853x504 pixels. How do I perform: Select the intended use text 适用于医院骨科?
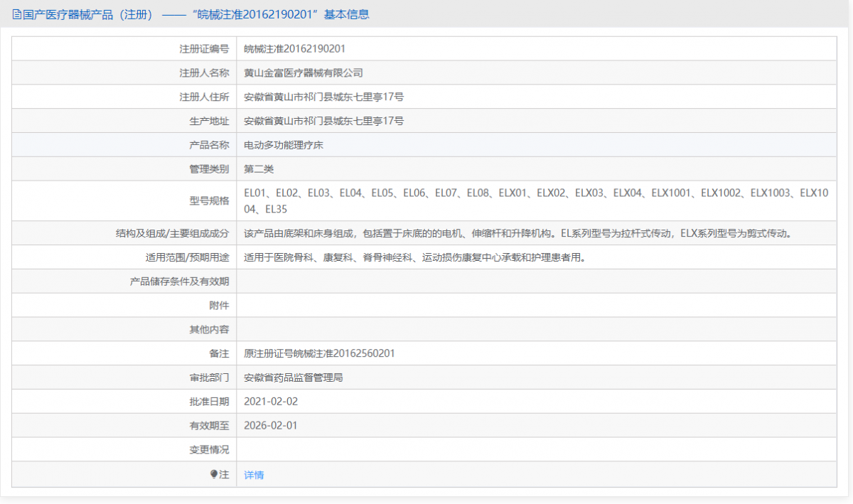(414, 257)
